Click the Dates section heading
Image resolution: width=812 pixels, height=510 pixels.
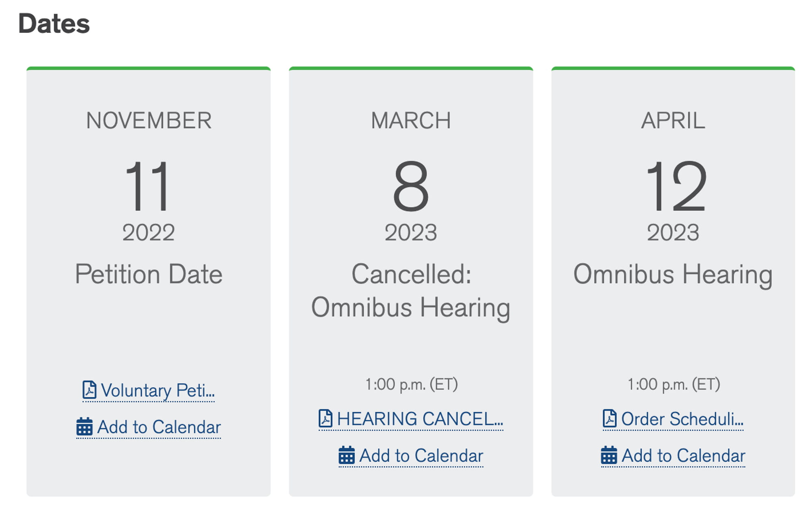pos(54,24)
